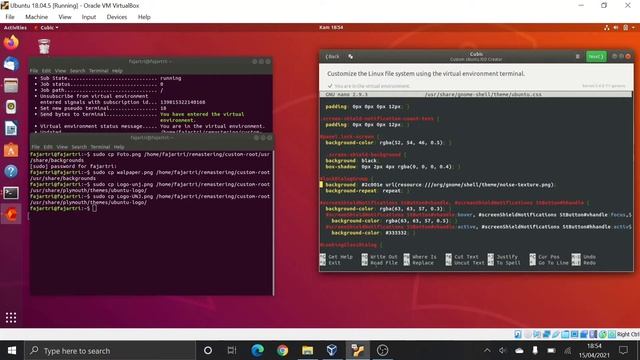The image size is (640, 360).
Task: Open the VirtualBox Machine menu
Action: pos(36,17)
